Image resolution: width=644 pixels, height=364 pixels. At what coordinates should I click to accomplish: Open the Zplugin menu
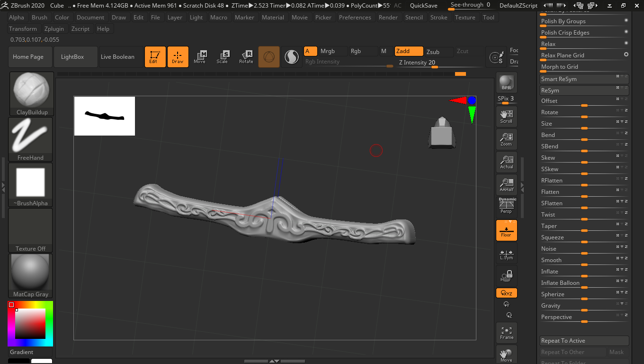coord(54,28)
